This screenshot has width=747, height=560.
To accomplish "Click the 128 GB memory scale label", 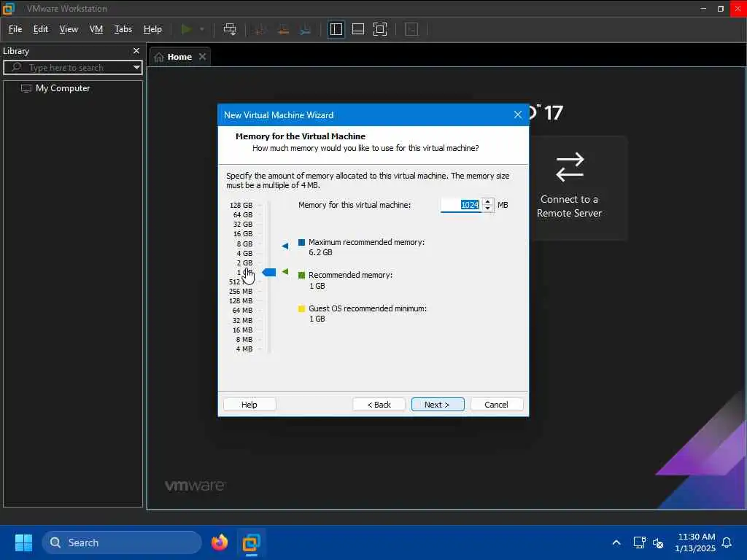I will (241, 205).
